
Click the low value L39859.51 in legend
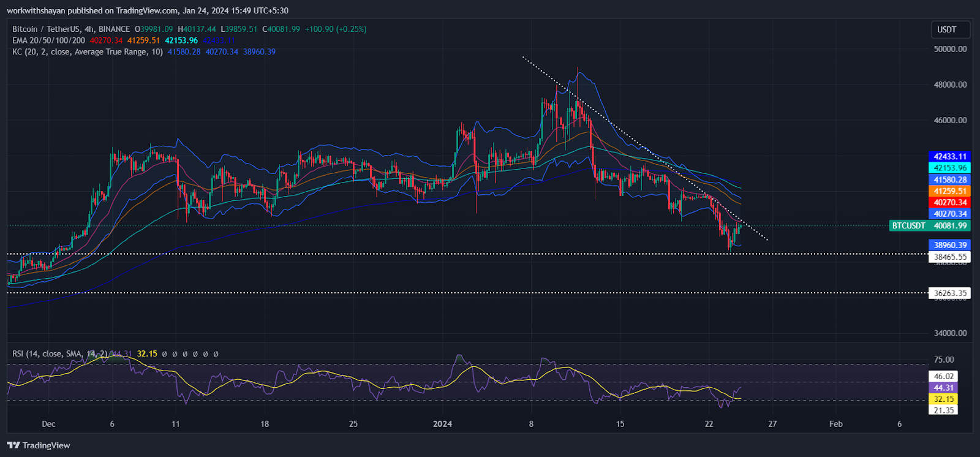(239, 29)
